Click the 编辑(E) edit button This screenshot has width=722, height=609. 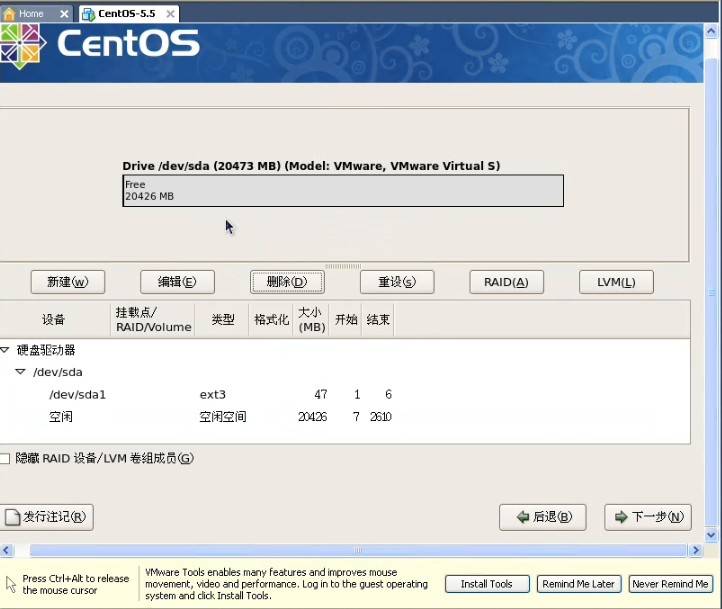pos(177,282)
